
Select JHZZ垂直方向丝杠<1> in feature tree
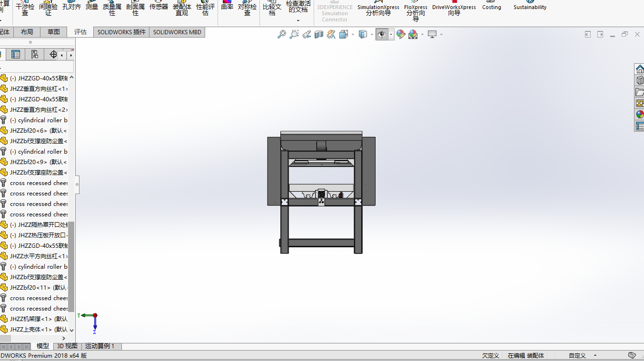coord(34,88)
